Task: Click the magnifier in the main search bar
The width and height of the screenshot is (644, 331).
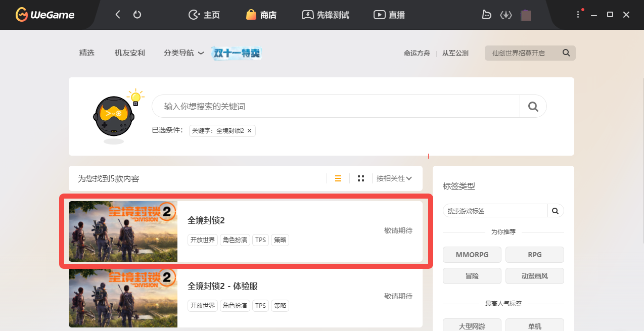Action: click(533, 107)
